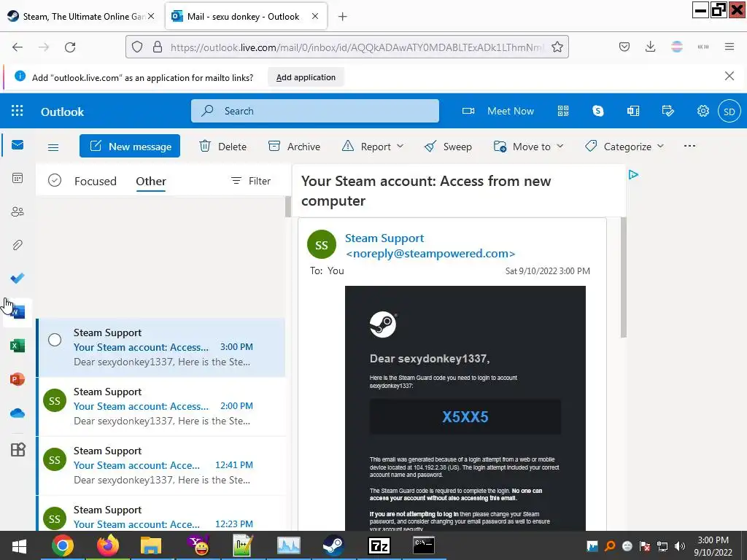The height and width of the screenshot is (560, 747).
Task: Open Calendar from the left sidebar
Action: [x=18, y=178]
